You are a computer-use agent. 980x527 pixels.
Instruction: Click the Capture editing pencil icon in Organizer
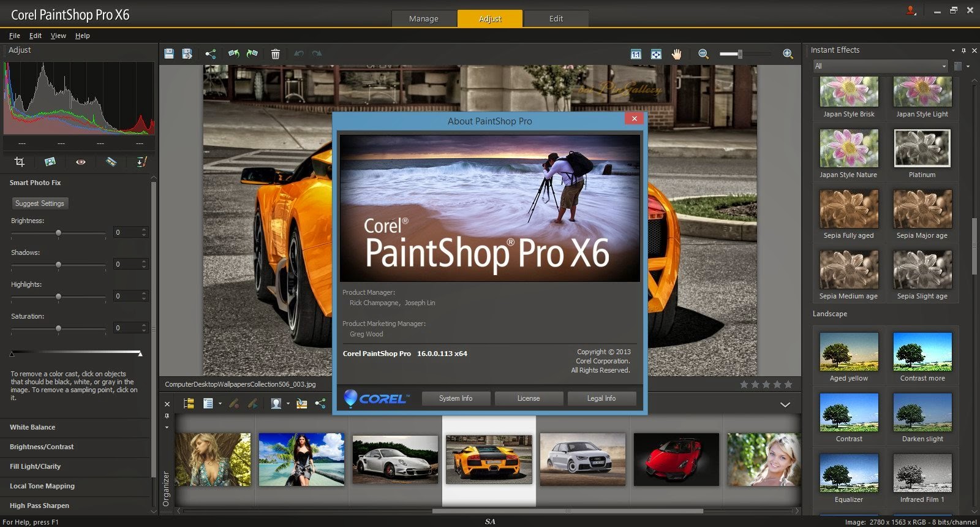tap(233, 403)
